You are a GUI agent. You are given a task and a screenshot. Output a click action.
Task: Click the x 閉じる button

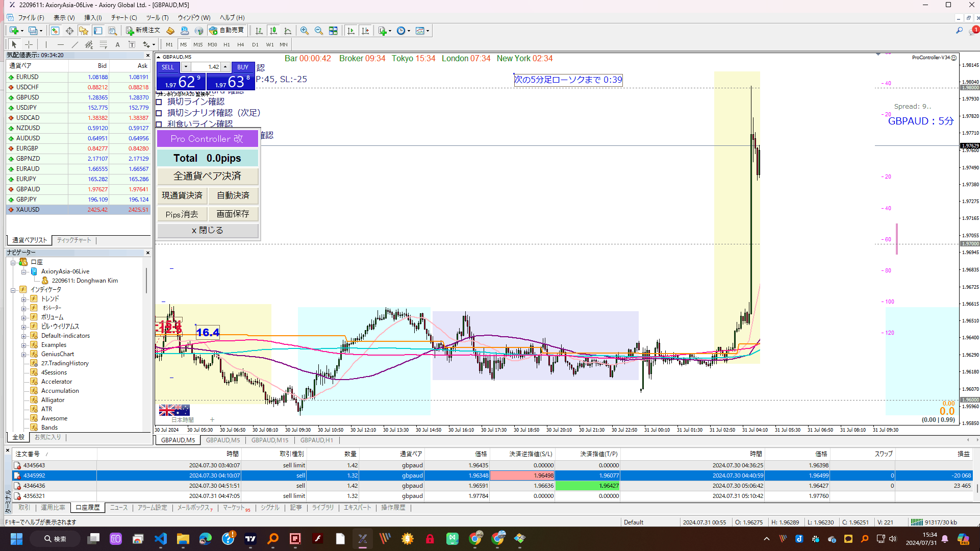pyautogui.click(x=208, y=230)
